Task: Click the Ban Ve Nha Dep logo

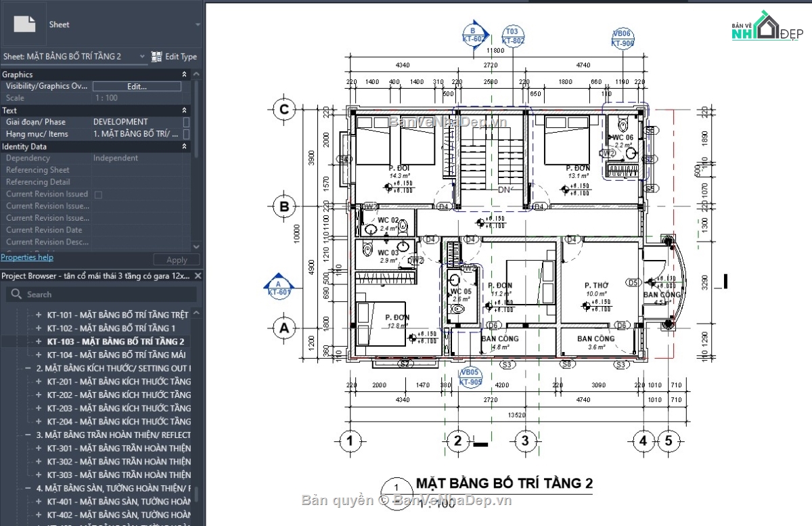Action: [767, 27]
